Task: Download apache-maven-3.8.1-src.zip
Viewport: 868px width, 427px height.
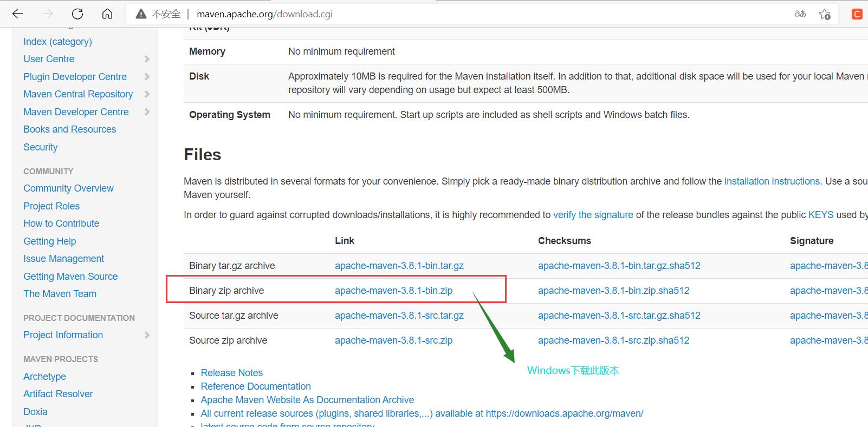Action: [x=393, y=340]
